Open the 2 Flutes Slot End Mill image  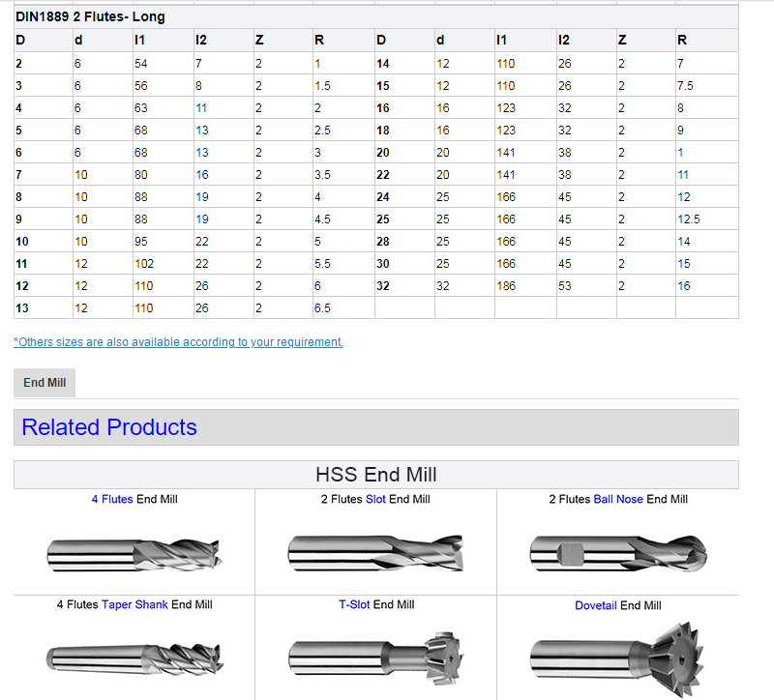click(375, 553)
